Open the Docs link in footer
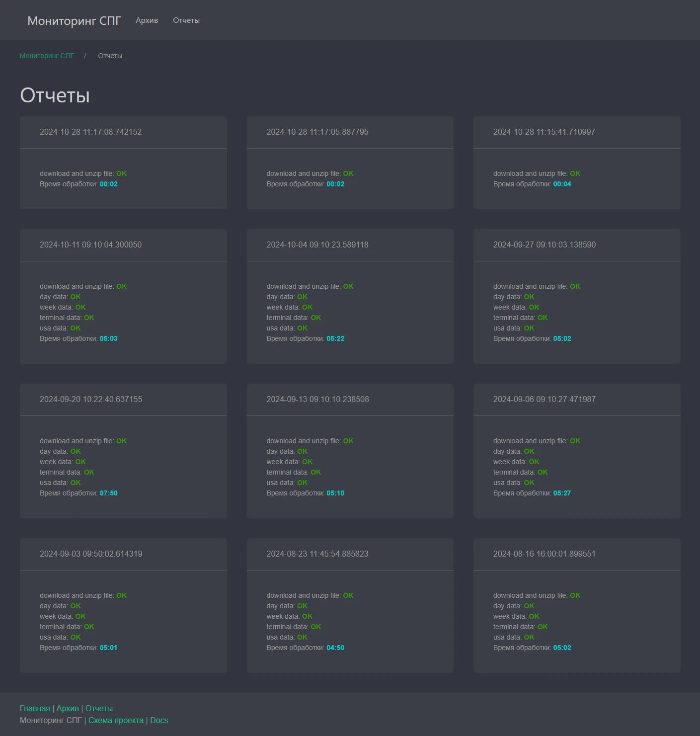This screenshot has height=736, width=700. (x=159, y=720)
